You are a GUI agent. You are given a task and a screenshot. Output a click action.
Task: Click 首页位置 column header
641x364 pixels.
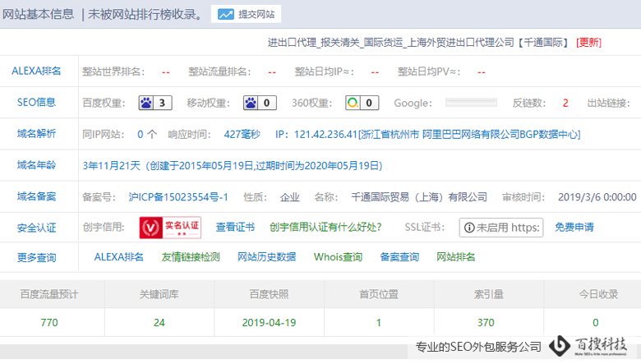click(x=379, y=294)
